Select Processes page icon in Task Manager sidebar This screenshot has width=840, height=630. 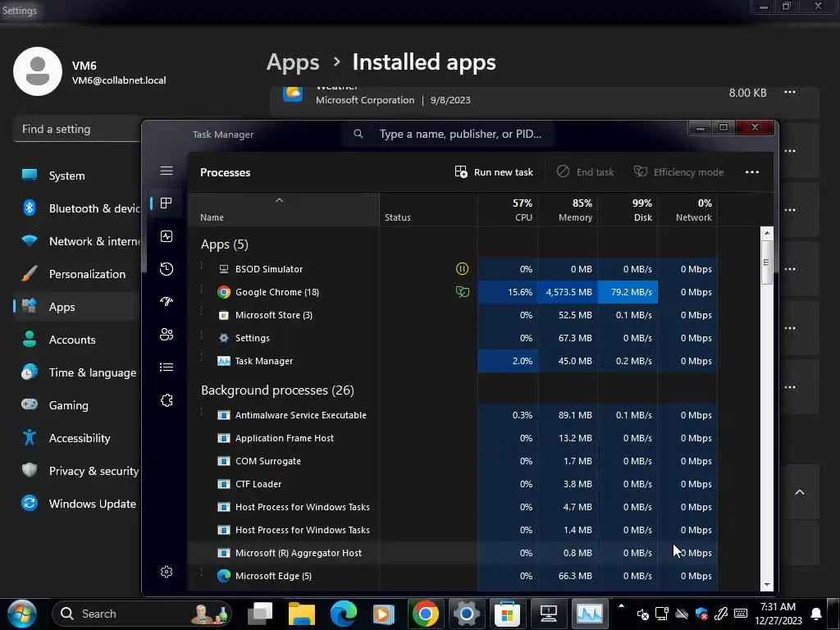point(166,203)
